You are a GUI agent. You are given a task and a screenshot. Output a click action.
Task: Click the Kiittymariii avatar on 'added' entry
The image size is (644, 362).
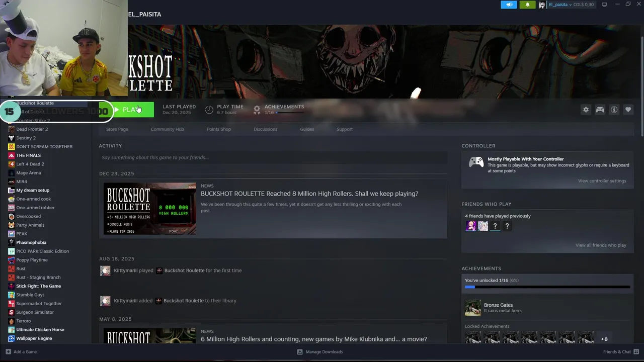coord(105,301)
